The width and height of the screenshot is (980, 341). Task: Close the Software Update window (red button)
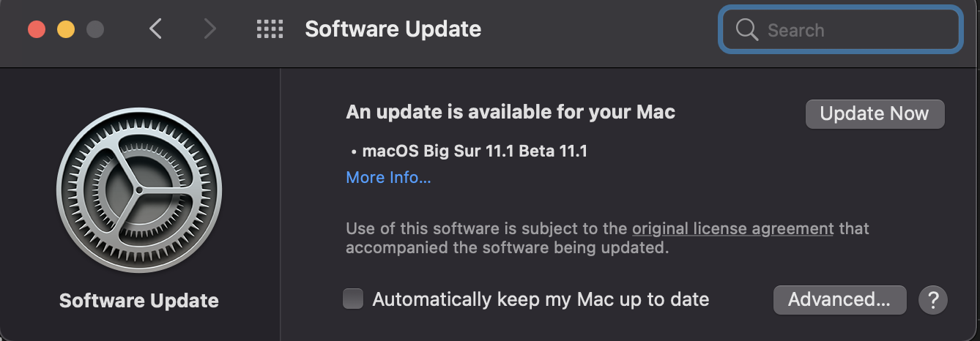pyautogui.click(x=37, y=29)
